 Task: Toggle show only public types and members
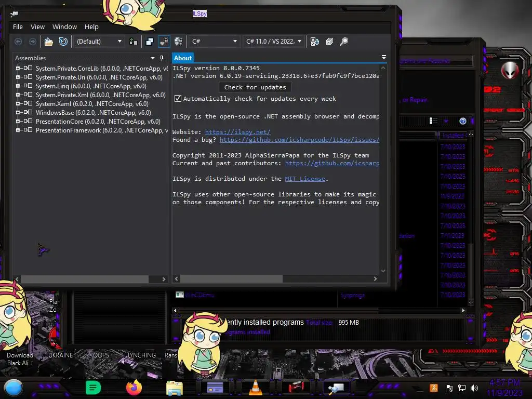point(149,42)
